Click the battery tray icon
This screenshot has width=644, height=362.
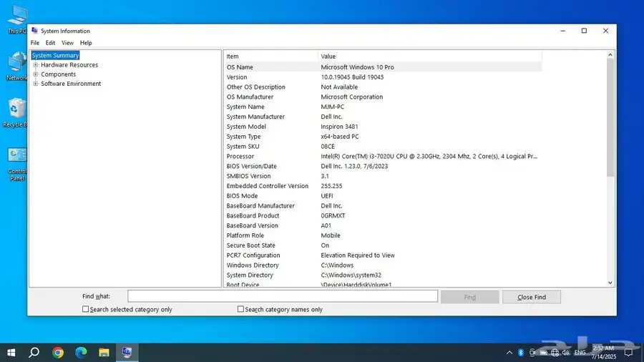(543, 353)
